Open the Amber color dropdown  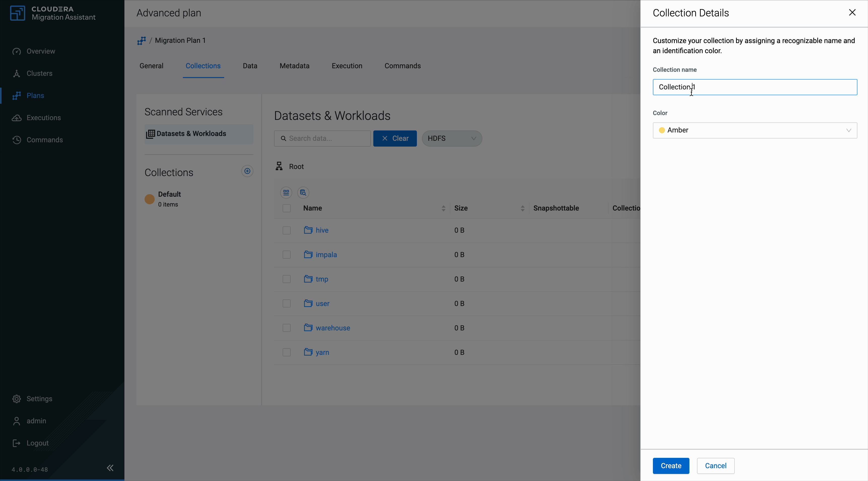[x=755, y=130]
